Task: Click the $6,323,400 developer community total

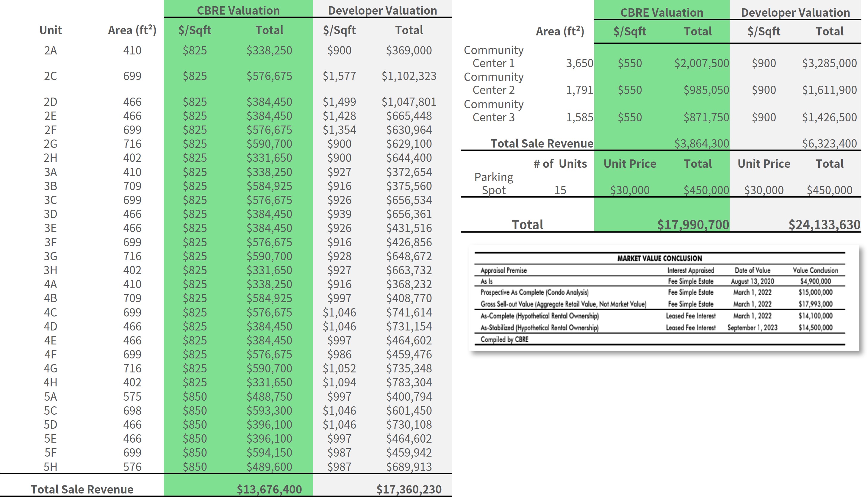Action: tap(829, 144)
